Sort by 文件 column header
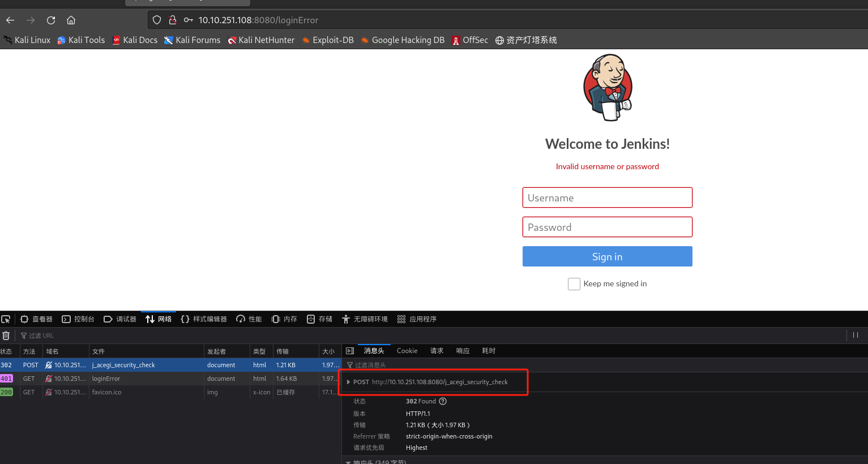The height and width of the screenshot is (464, 868). point(147,351)
